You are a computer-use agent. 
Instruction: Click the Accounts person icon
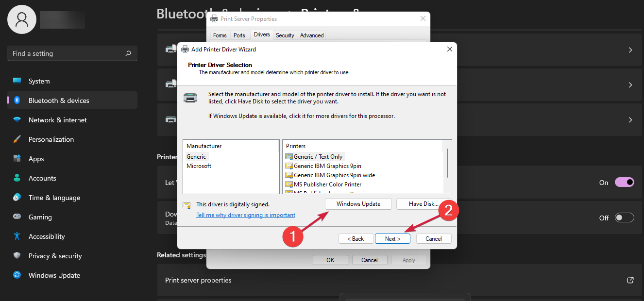(17, 178)
